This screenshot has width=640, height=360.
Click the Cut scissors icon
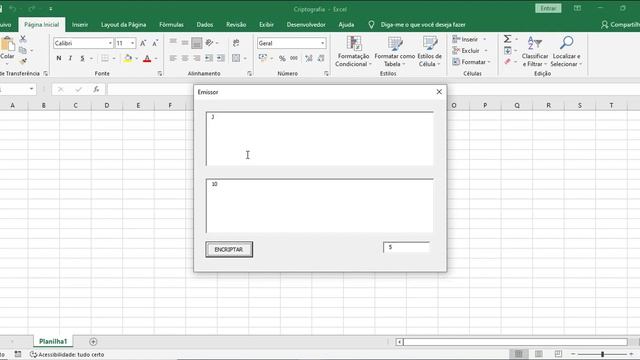[23, 39]
